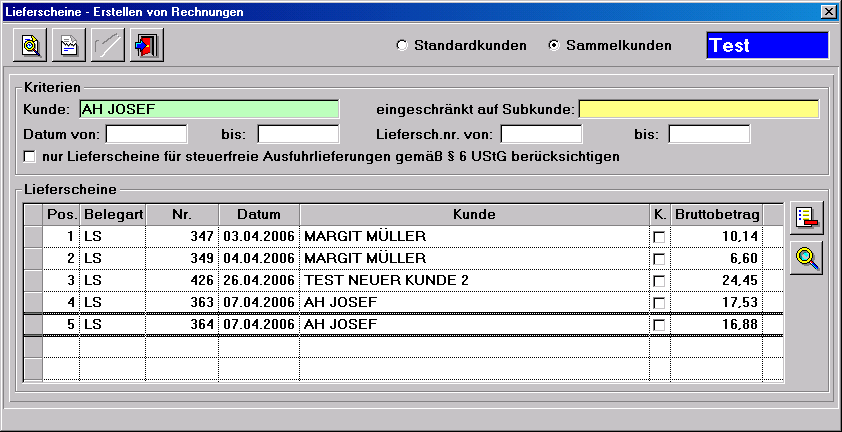Click AH JOSEF in the row numbered 364
842x432 pixels.
click(x=474, y=325)
